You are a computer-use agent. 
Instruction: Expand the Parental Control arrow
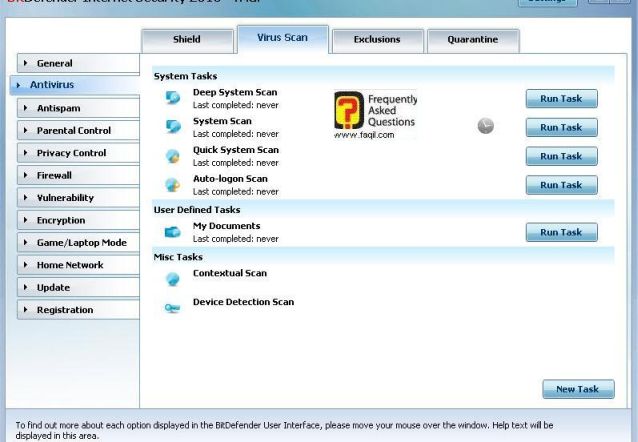[x=26, y=130]
